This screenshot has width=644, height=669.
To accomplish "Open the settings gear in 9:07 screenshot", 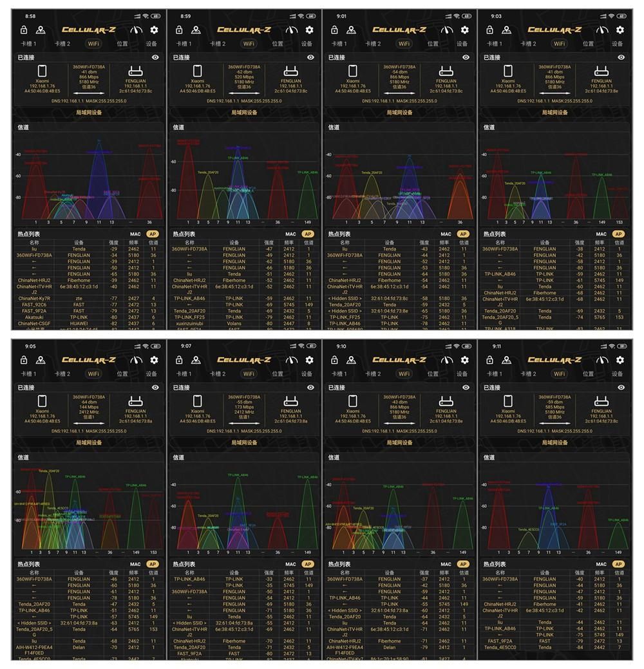I will pos(309,360).
